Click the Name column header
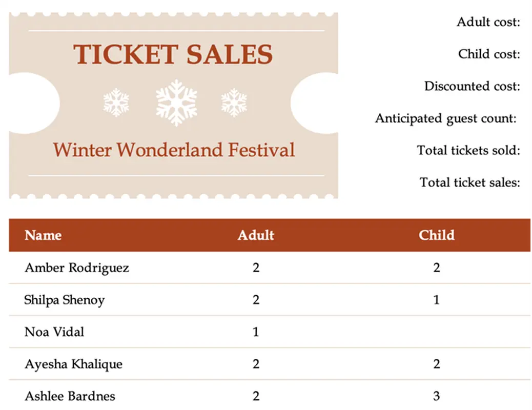 click(43, 235)
